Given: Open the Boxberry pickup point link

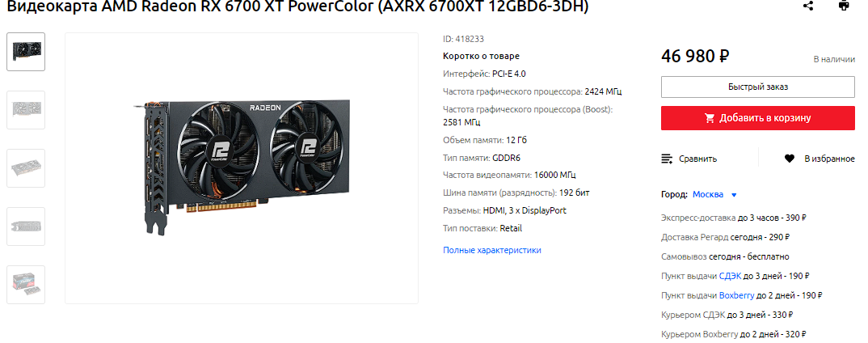Looking at the screenshot, I should (737, 295).
